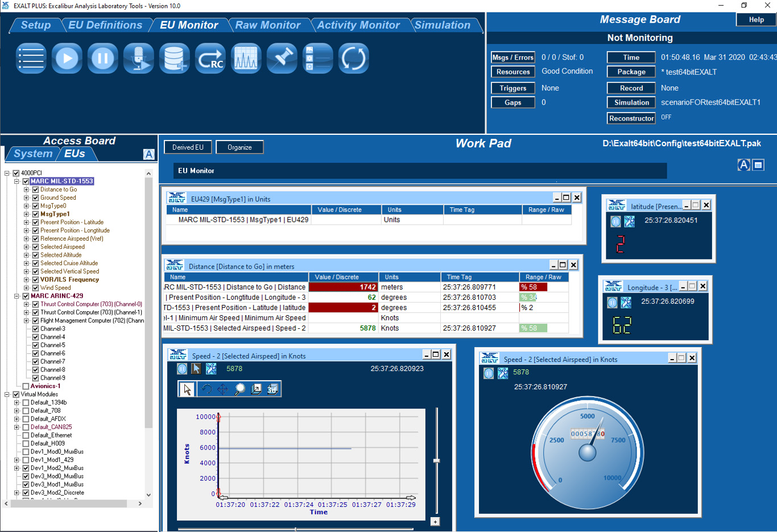Viewport: 777px width, 532px height.
Task: Select the magnifier zoom tool in graph toolbar
Action: pos(239,389)
